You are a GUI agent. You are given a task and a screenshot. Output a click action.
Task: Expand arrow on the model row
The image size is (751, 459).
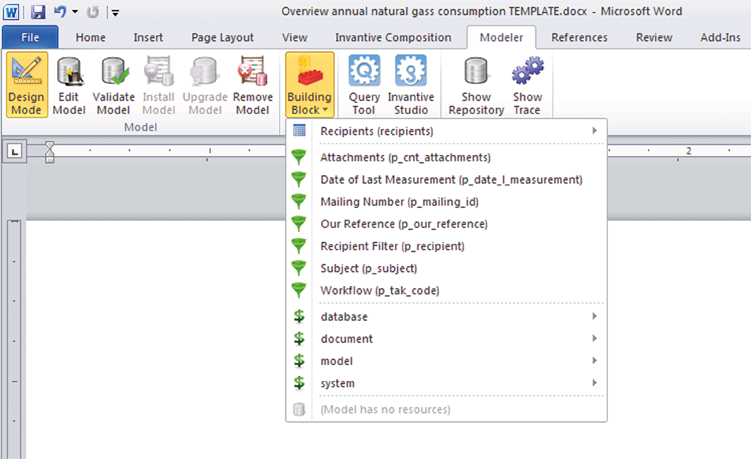594,360
